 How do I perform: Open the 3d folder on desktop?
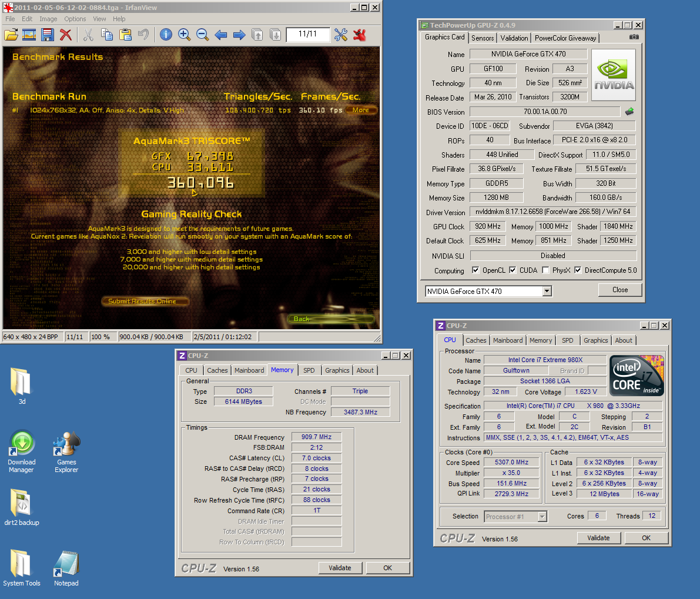(x=21, y=386)
